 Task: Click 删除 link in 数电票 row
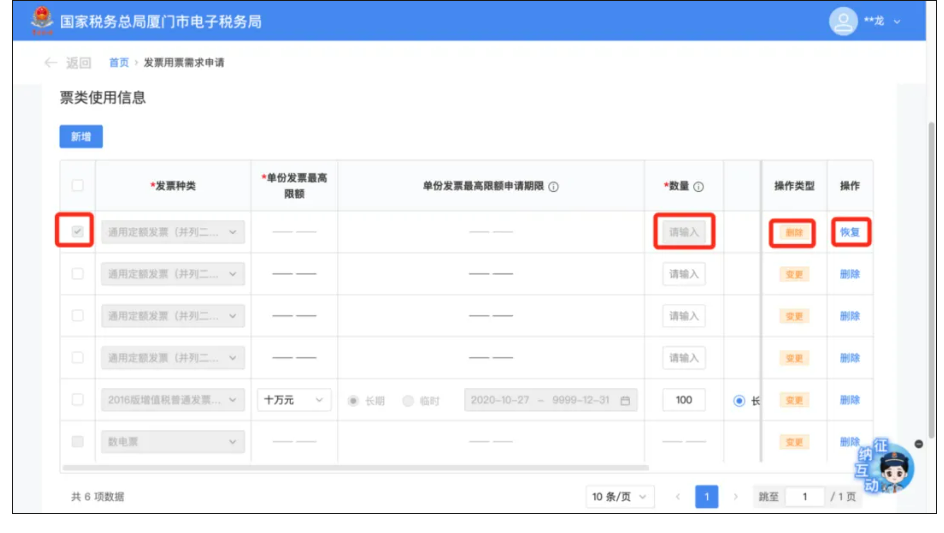point(849,441)
